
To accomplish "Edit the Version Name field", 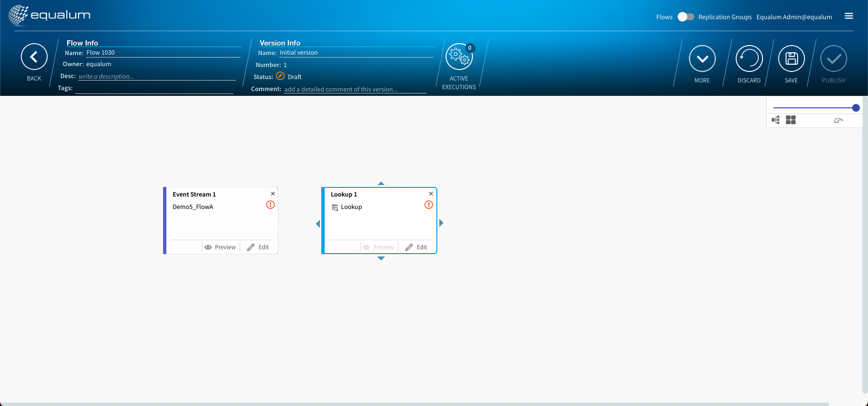I will click(x=356, y=53).
